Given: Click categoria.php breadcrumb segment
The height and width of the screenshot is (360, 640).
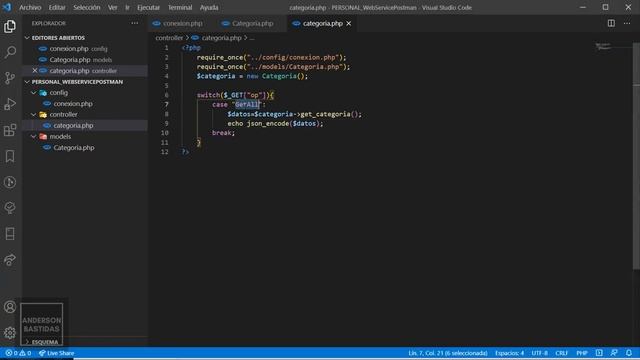Looking at the screenshot, I should (222, 38).
